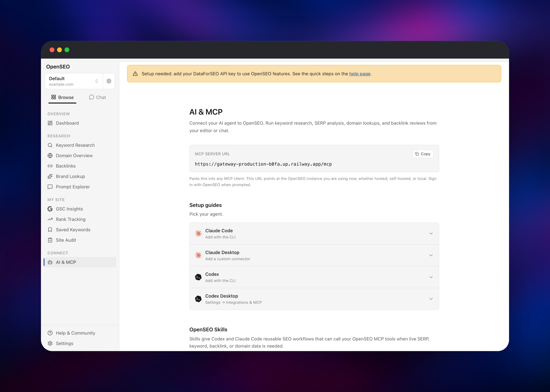Click the Chat tab bubble icon
The width and height of the screenshot is (550, 392).
coord(91,97)
